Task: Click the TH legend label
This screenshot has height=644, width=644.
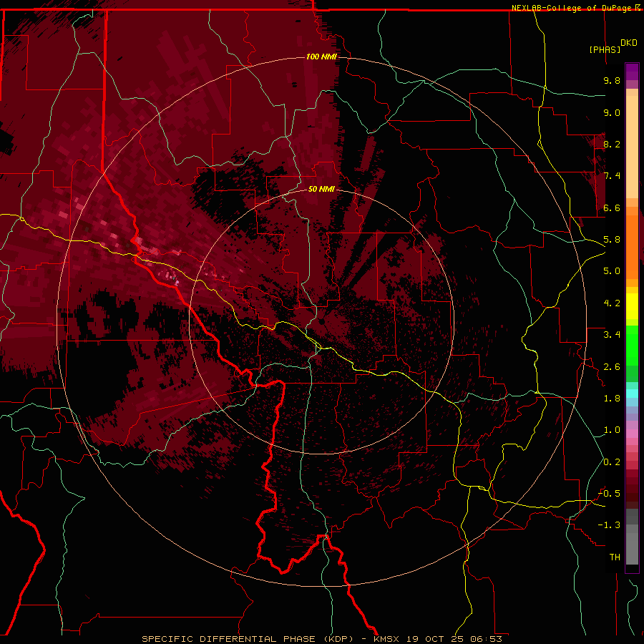Action: point(615,557)
